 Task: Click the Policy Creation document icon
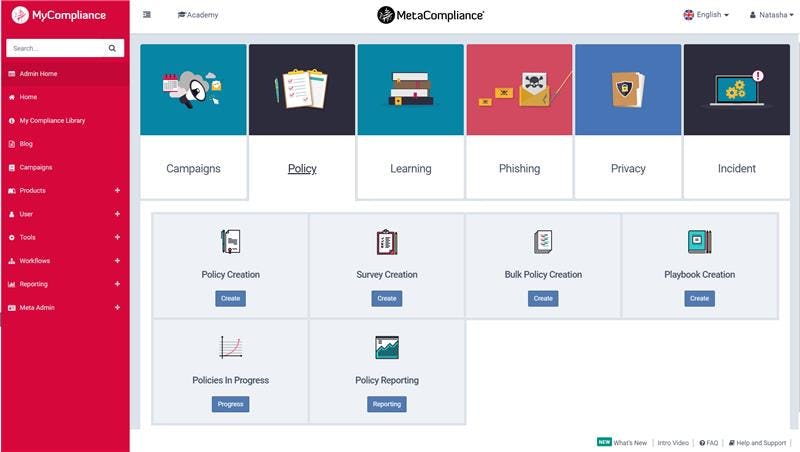[x=231, y=241]
